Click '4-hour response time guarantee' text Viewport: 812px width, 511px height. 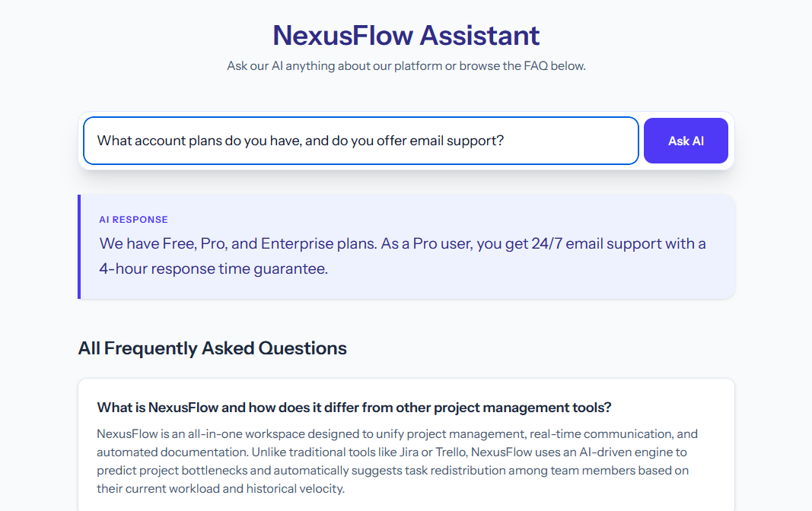213,269
